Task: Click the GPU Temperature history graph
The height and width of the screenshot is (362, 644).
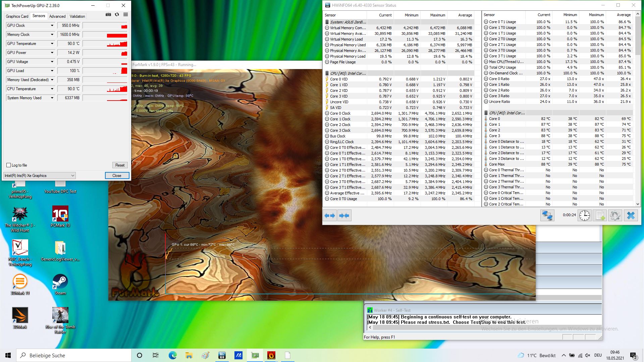Action: (105, 44)
